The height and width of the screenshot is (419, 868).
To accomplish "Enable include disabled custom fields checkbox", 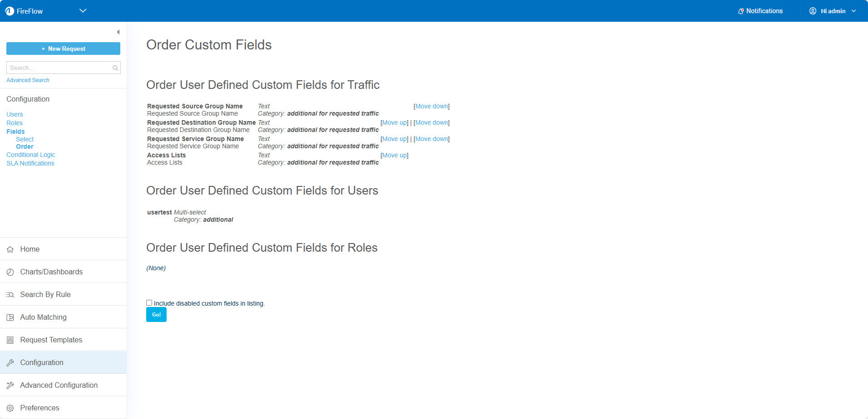I will [149, 303].
